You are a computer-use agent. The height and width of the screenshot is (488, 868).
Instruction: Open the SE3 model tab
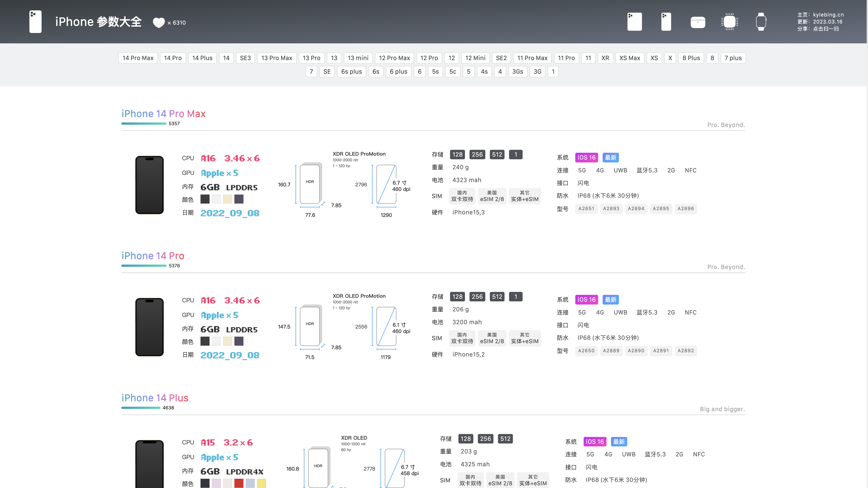(245, 58)
